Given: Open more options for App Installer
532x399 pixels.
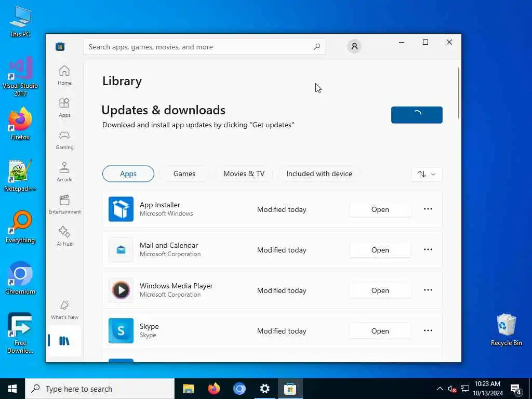Looking at the screenshot, I should click(x=428, y=209).
